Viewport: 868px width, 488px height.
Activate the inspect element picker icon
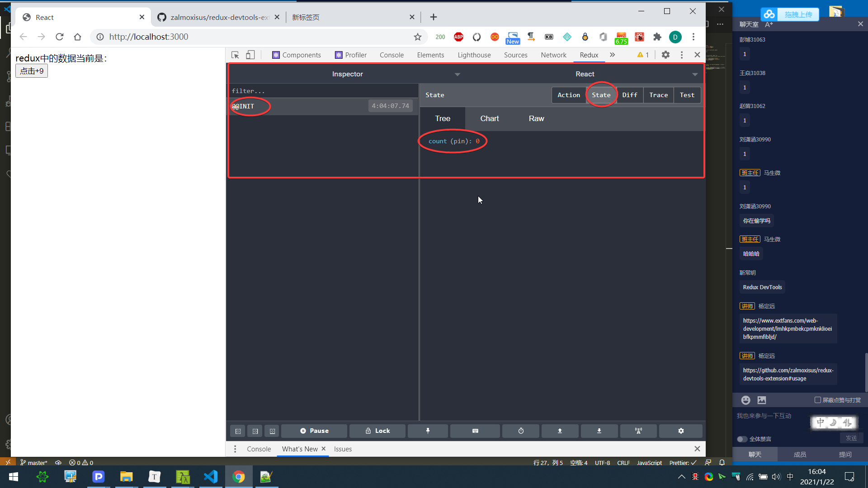point(235,55)
